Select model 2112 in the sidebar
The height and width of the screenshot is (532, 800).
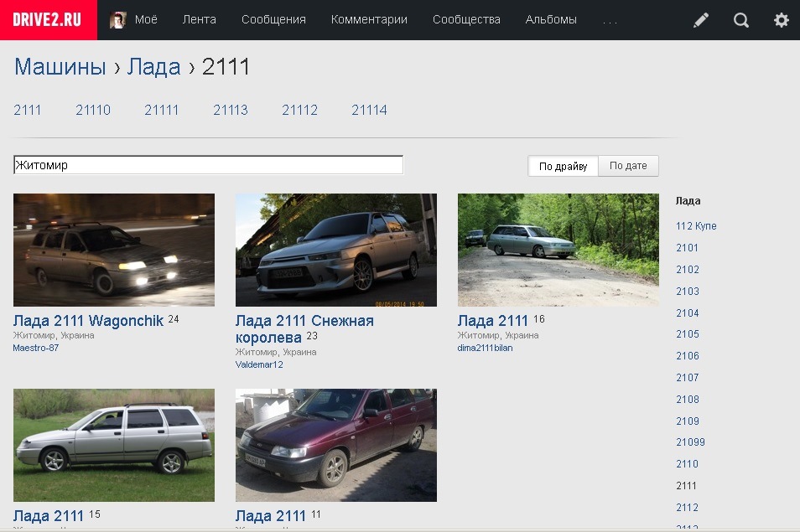click(x=687, y=508)
